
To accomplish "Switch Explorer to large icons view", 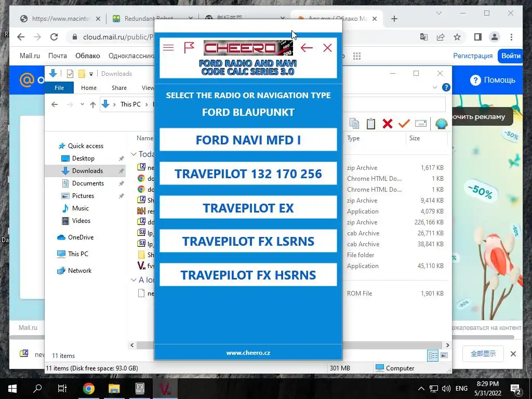I will [x=444, y=355].
